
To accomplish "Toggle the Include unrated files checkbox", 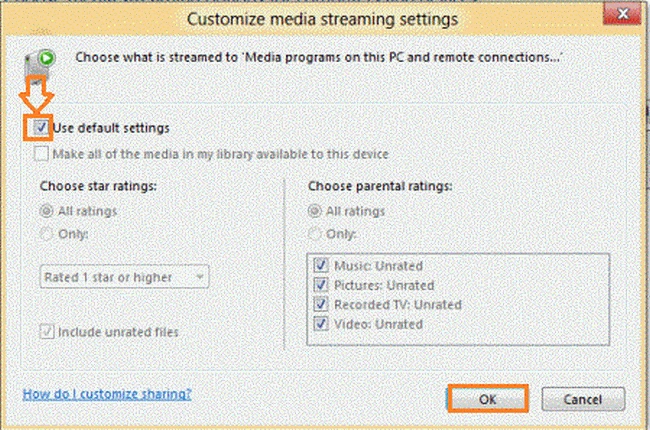I will (x=46, y=332).
